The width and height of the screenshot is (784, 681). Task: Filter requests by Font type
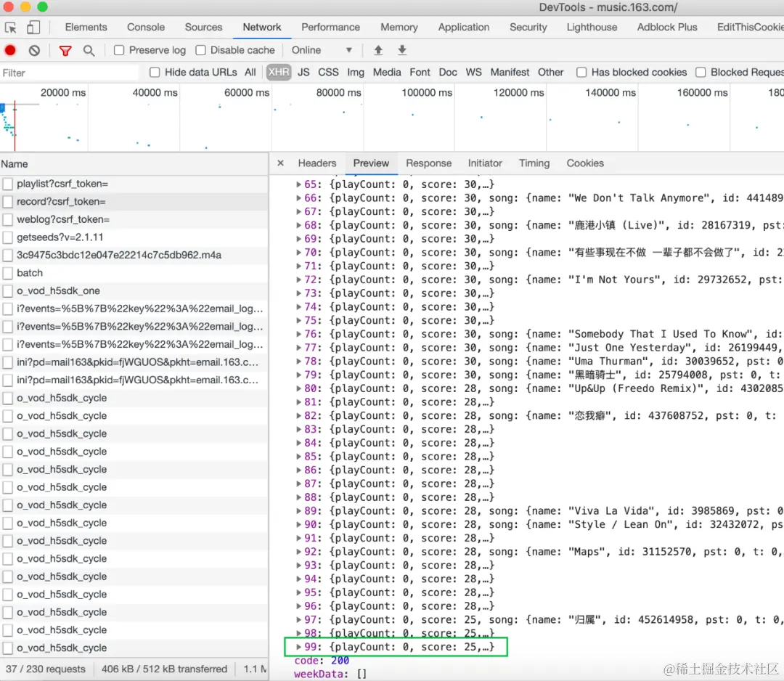[x=420, y=72]
